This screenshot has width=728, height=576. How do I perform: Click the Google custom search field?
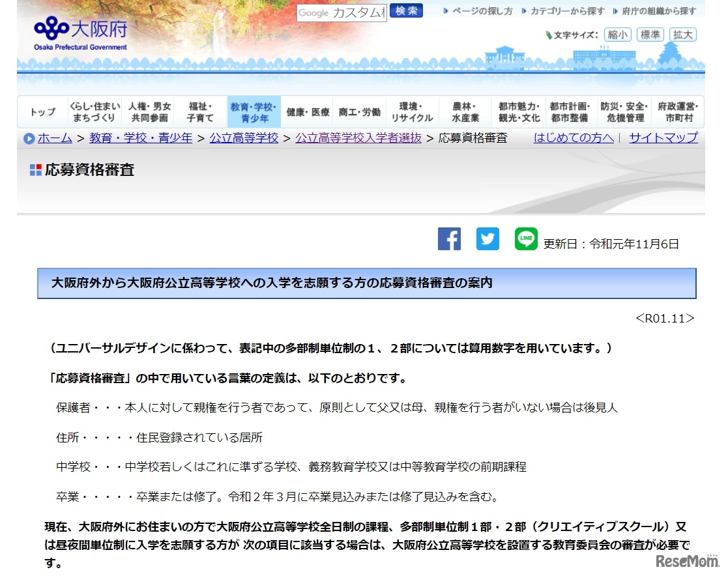point(342,12)
